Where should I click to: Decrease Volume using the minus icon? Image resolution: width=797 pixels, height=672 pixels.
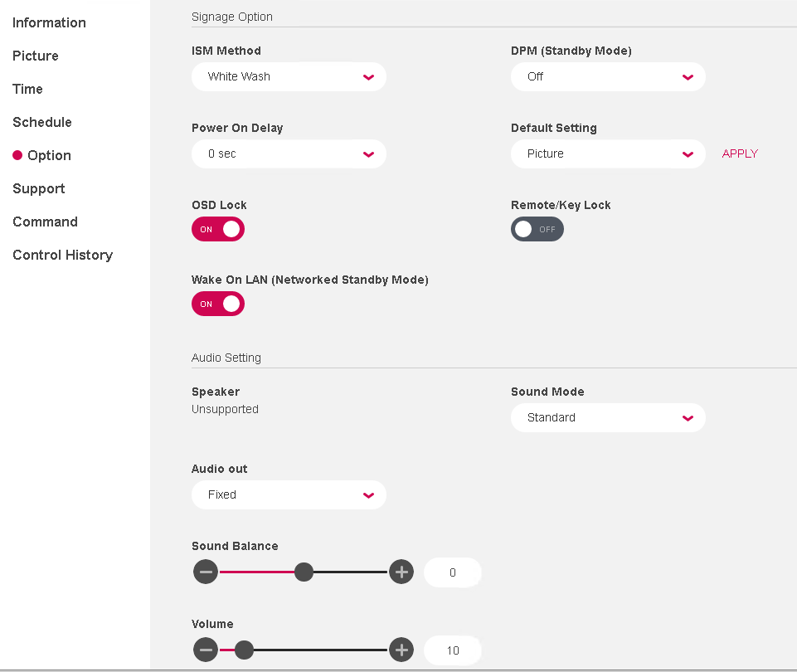(206, 650)
